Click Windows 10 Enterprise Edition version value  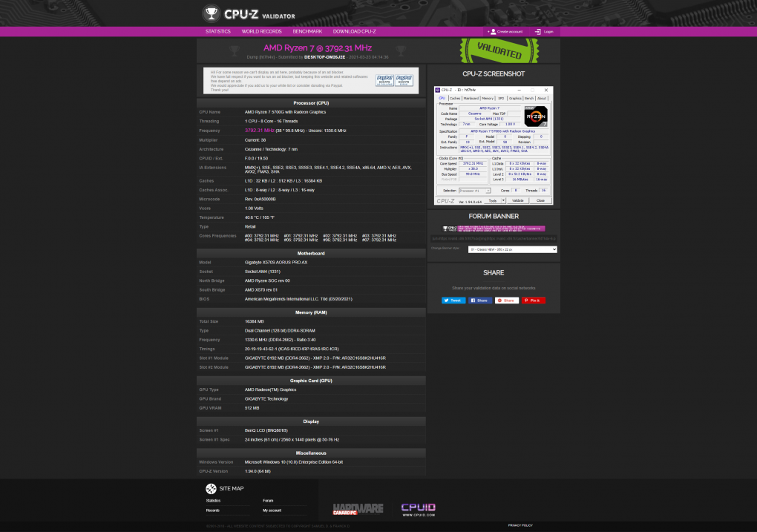click(x=294, y=462)
